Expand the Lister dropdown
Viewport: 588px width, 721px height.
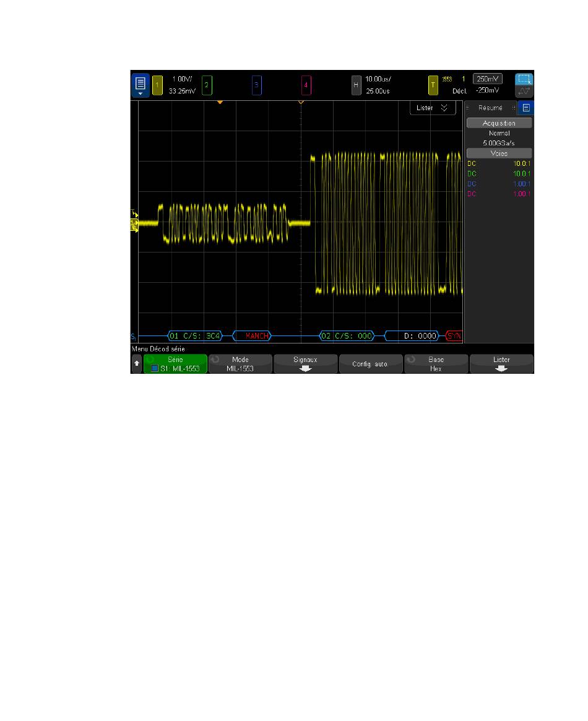pos(433,108)
